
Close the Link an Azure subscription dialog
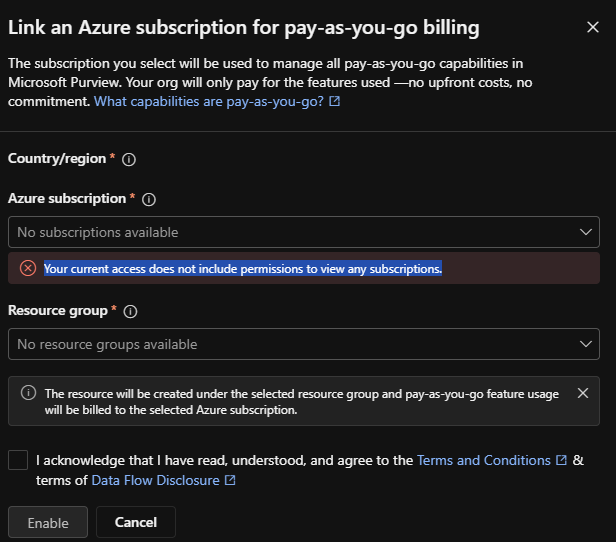tap(593, 27)
